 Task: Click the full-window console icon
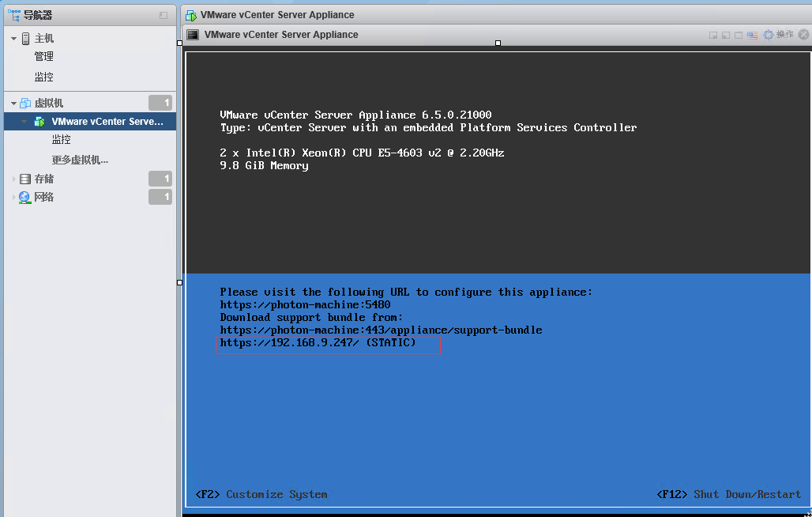(x=739, y=36)
